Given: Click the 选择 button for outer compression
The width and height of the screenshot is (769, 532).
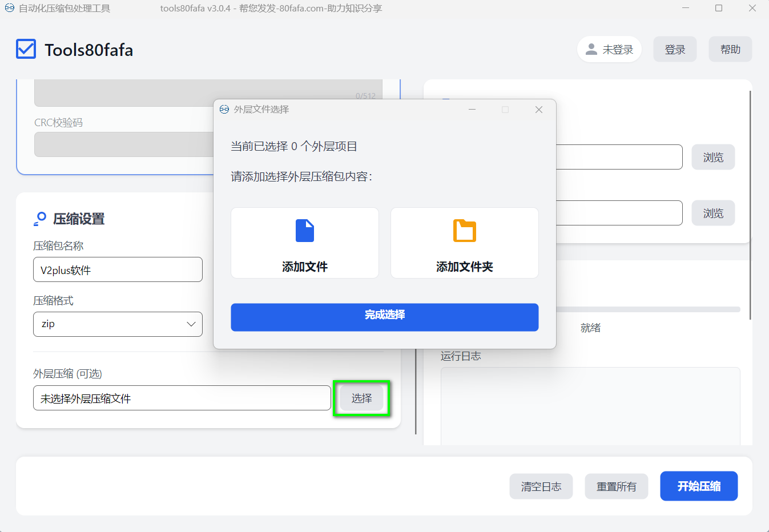Looking at the screenshot, I should (361, 398).
